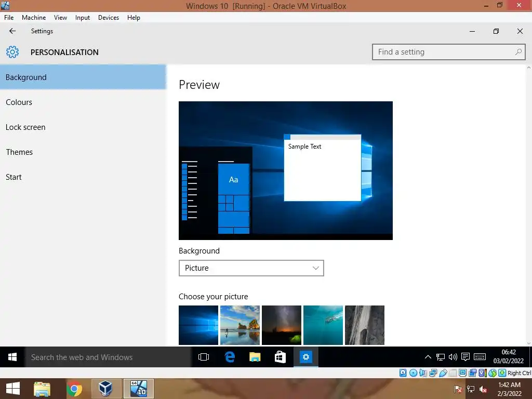The image size is (532, 399).
Task: Click guest network tray icon
Action: click(441, 357)
